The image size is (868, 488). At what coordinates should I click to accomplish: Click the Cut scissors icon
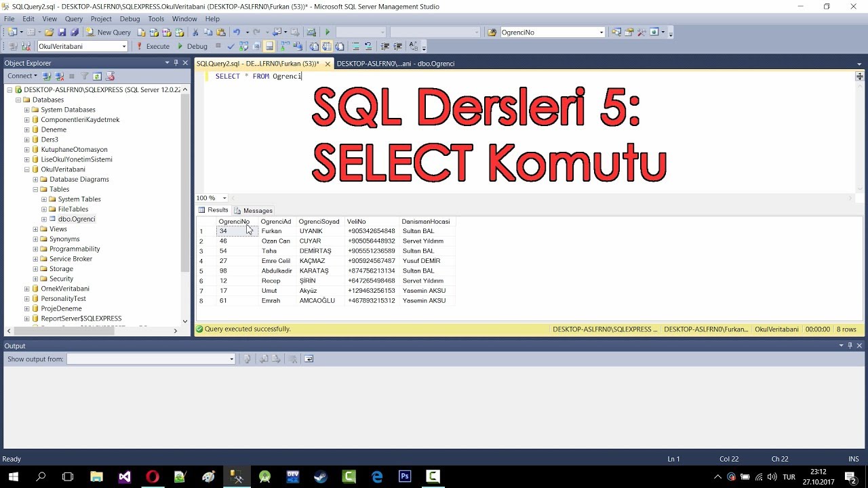pos(196,32)
